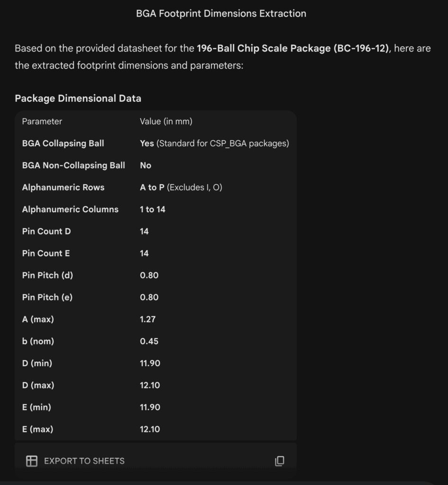This screenshot has height=485, width=448.
Task: Click the spreadsheet grid icon beside Export
Action: point(32,461)
